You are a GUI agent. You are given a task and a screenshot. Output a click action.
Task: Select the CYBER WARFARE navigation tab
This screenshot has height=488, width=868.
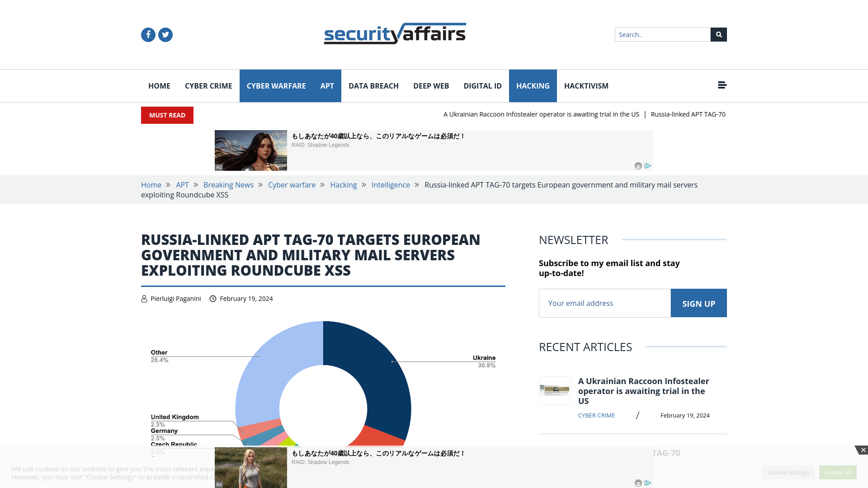276,86
